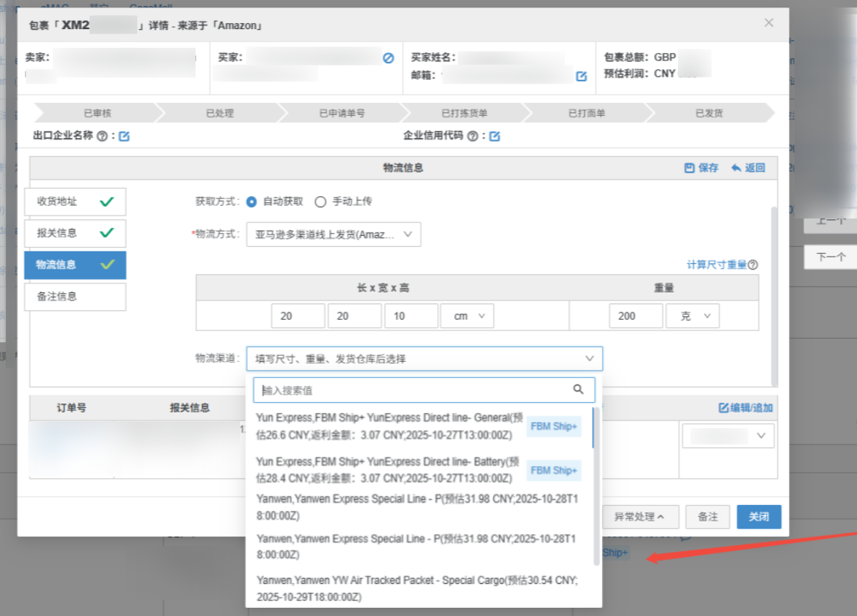Click the blue block icon beside 买家

point(388,57)
